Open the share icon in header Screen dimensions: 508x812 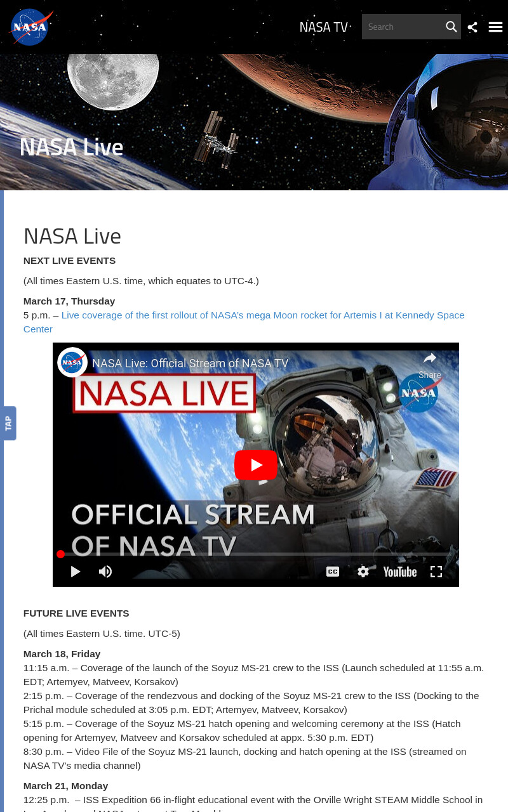click(x=472, y=27)
